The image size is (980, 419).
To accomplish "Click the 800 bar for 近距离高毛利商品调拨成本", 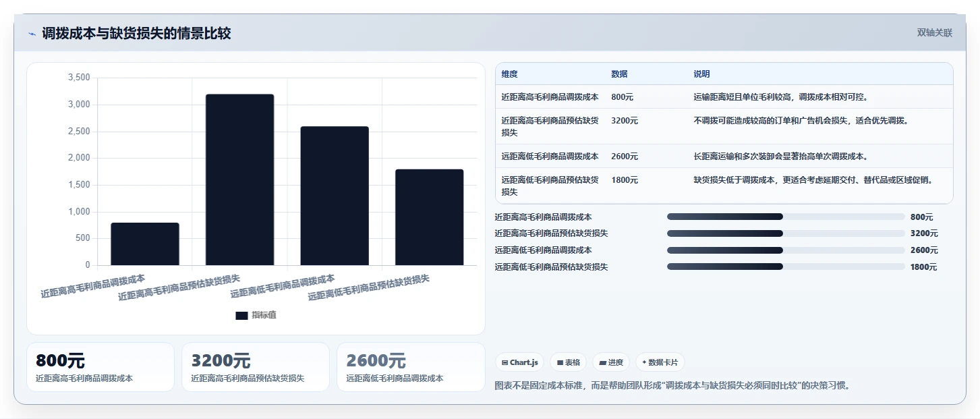I will tap(145, 244).
